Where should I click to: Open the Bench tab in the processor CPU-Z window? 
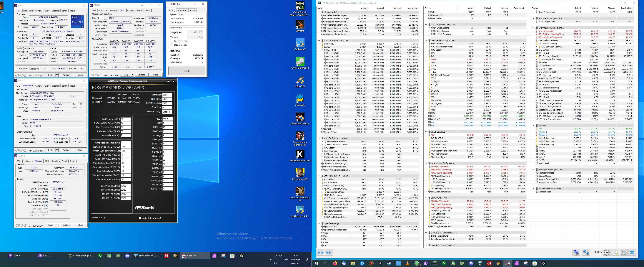(64, 11)
